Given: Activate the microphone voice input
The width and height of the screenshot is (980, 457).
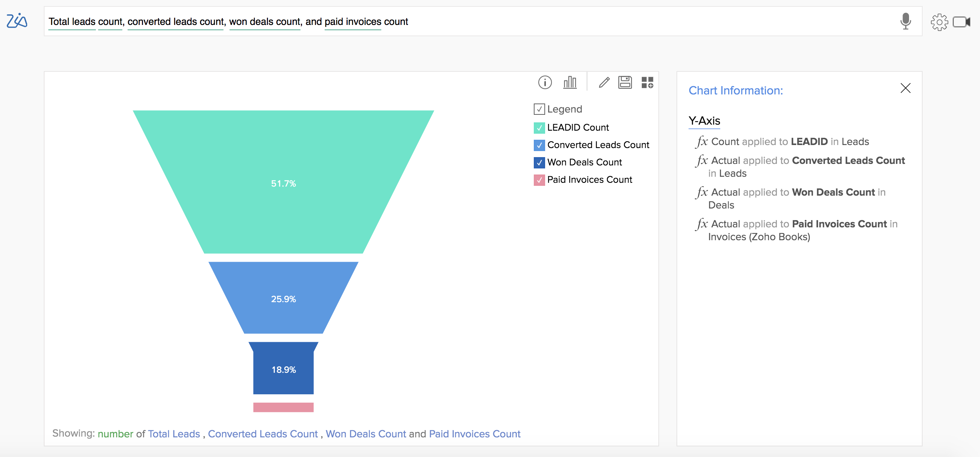Looking at the screenshot, I should pos(905,21).
